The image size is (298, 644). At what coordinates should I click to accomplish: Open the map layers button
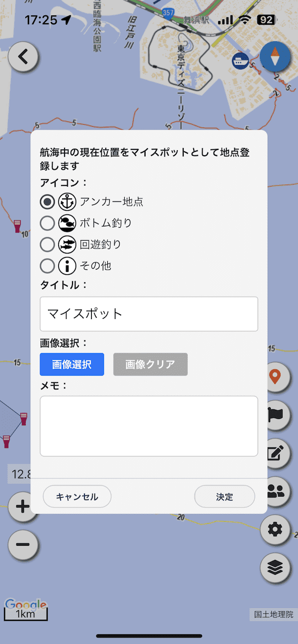coord(275,568)
